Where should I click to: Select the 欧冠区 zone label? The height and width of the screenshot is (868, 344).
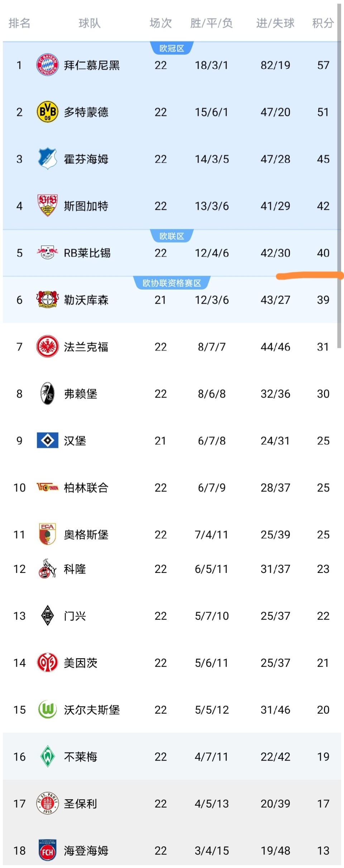click(172, 48)
